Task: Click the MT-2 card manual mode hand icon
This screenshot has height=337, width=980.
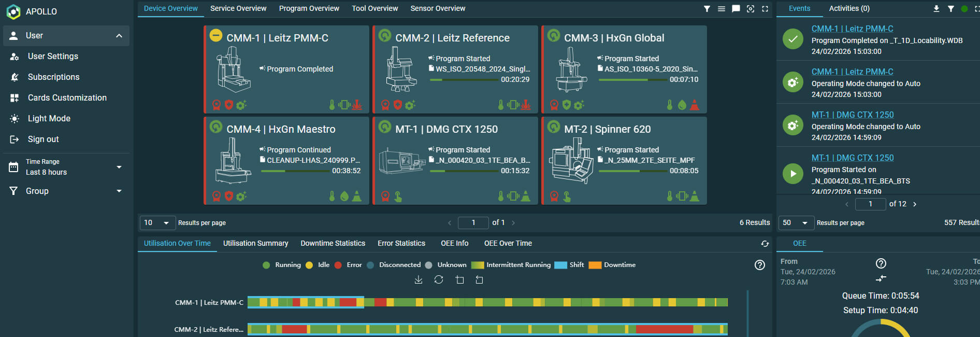Action: tap(567, 196)
